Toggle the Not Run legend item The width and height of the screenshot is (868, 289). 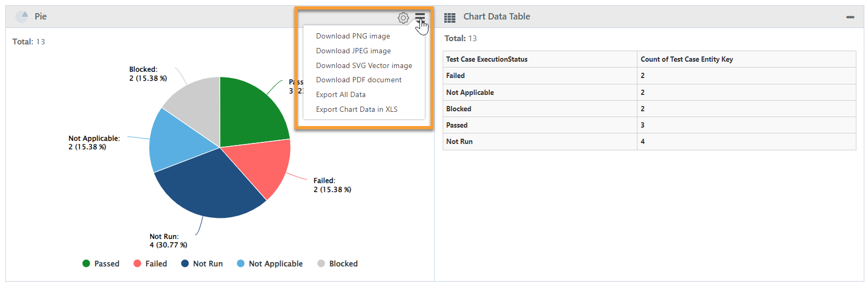[x=202, y=264]
